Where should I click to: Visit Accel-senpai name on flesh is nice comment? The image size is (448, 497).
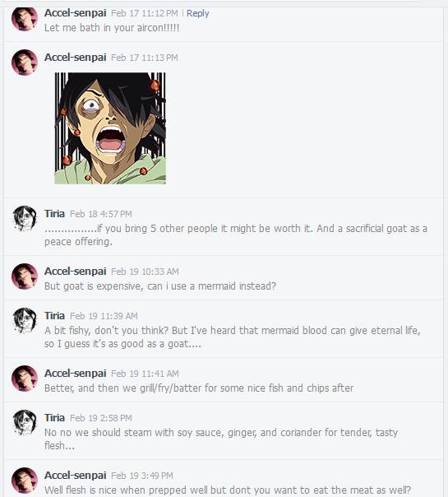[76, 476]
